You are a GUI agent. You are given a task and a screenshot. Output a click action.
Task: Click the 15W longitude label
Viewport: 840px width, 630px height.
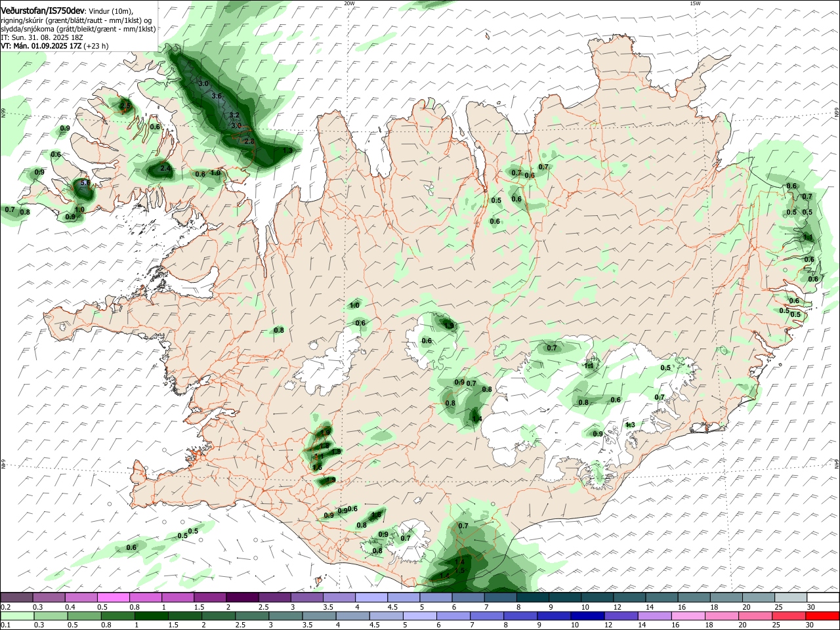click(695, 3)
